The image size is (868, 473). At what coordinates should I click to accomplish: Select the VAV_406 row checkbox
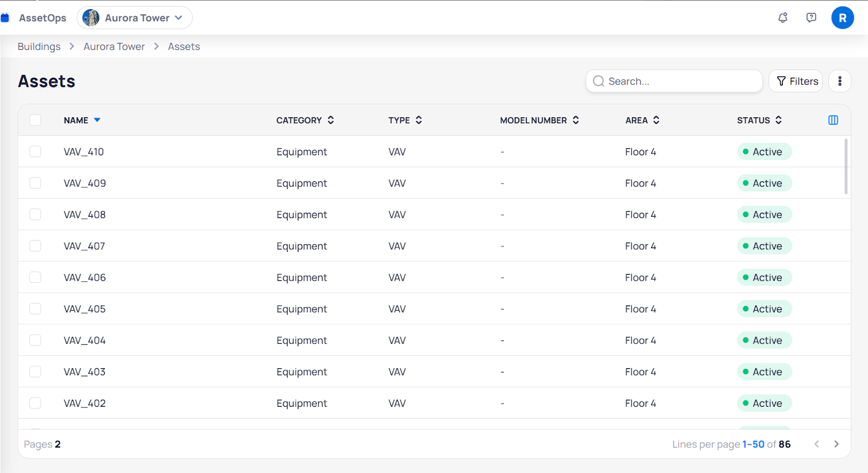[35, 278]
